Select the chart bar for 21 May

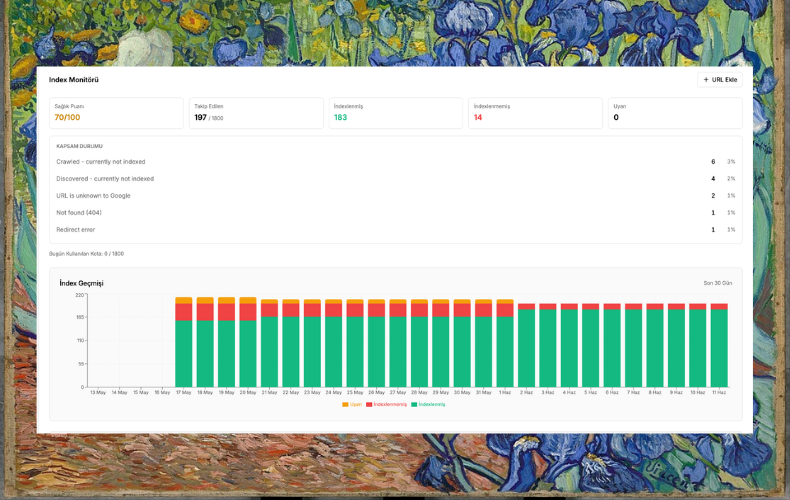click(x=270, y=343)
